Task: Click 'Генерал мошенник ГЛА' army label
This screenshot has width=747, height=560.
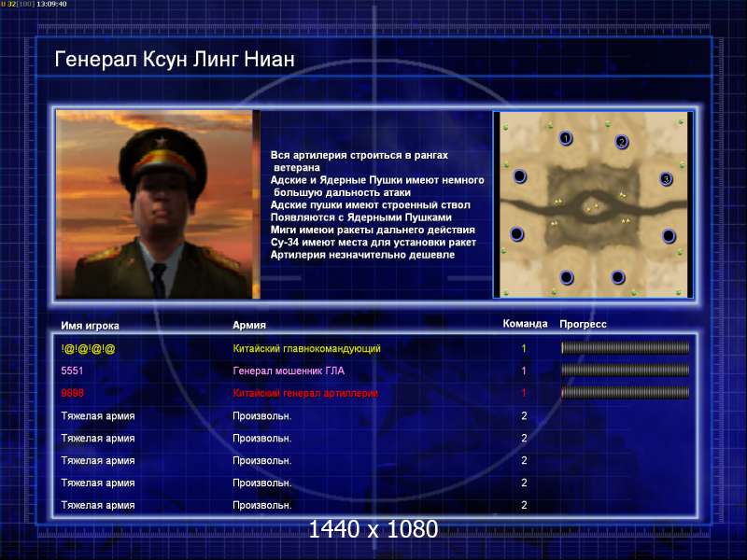Action: pos(289,371)
